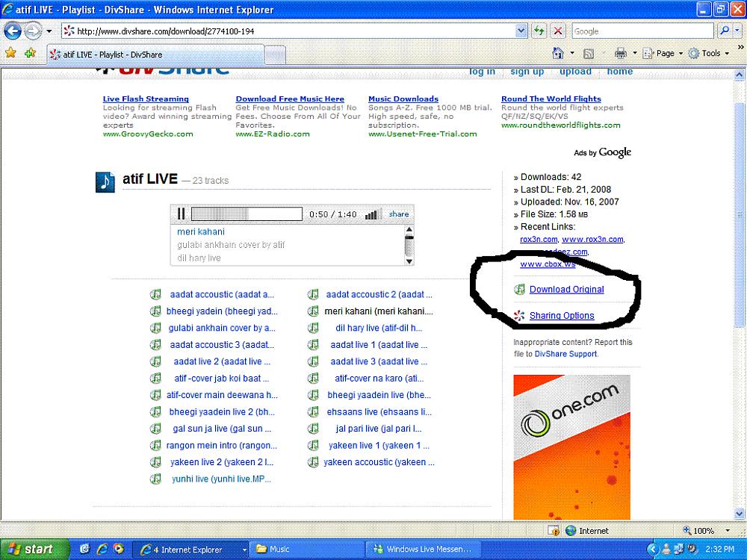
Task: Open the recent pages dropdown arrow
Action: (49, 31)
